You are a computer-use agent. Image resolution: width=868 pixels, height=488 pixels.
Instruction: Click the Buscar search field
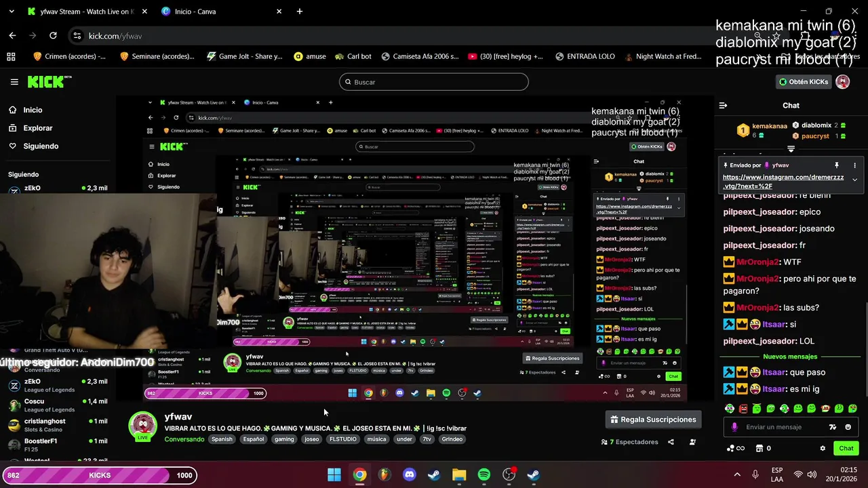[433, 82]
